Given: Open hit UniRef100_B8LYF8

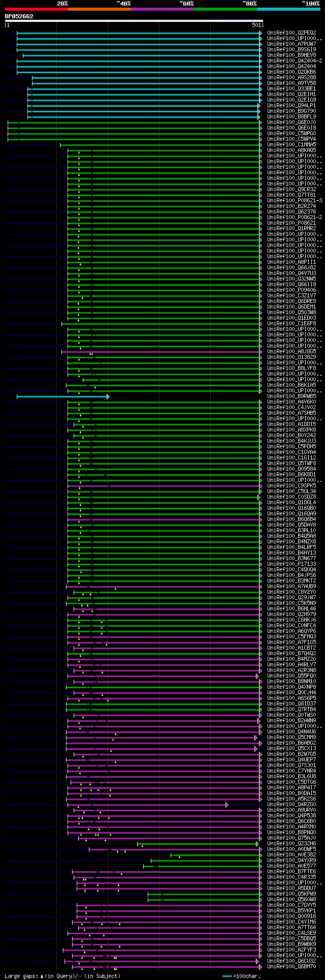Looking at the screenshot, I should coord(292,368).
